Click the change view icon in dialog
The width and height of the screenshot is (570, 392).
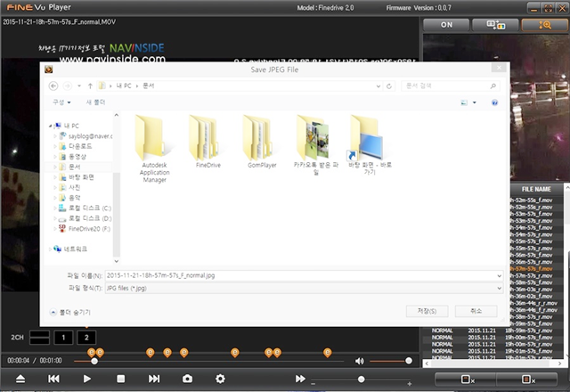point(464,102)
